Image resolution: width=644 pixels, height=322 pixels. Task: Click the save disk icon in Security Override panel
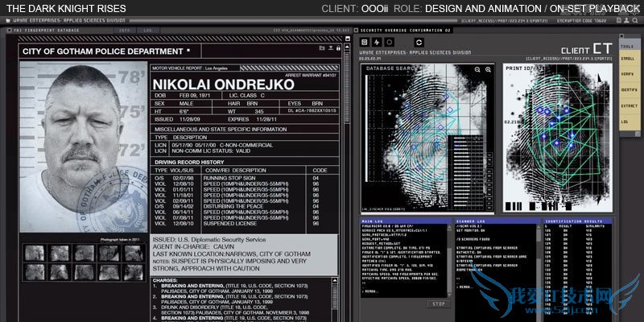tap(365, 42)
